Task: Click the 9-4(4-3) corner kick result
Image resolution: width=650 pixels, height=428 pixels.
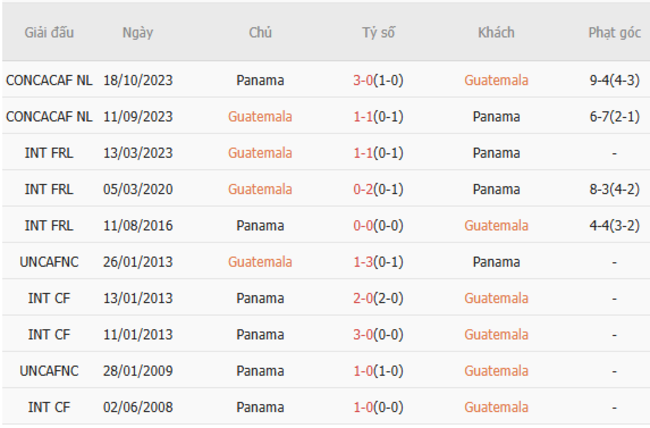Action: click(x=614, y=80)
